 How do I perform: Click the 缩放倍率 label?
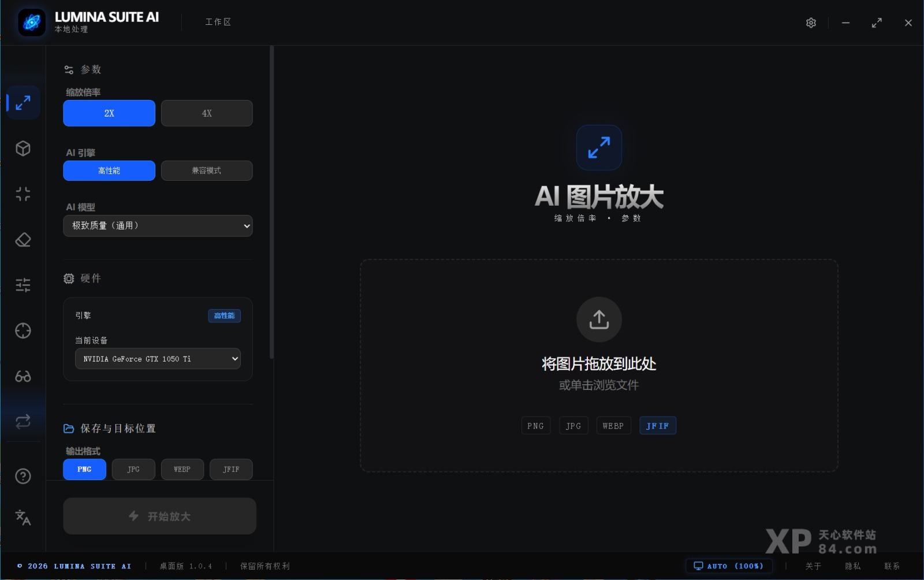[83, 92]
